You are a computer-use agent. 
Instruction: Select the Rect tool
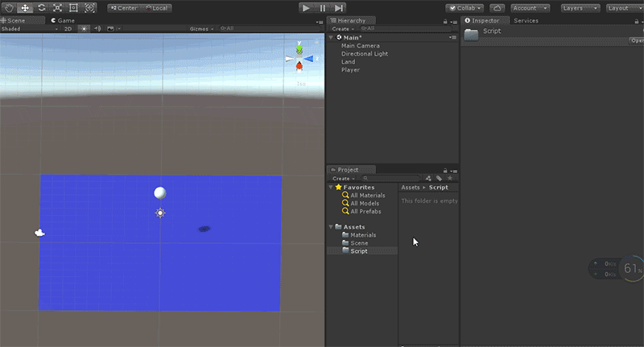click(x=73, y=8)
